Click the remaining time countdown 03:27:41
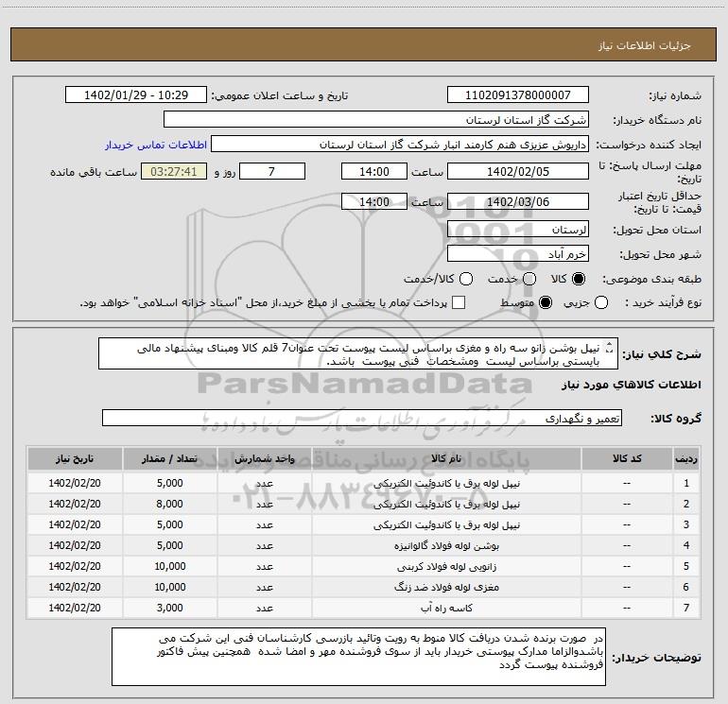 (x=174, y=171)
